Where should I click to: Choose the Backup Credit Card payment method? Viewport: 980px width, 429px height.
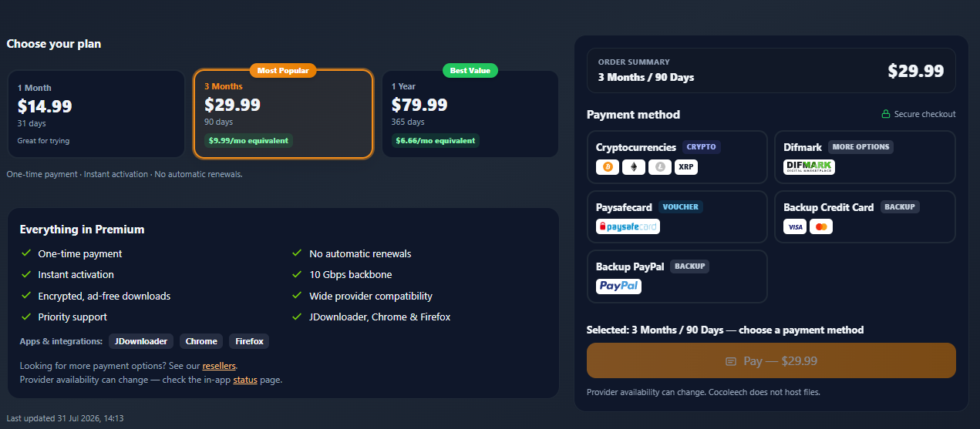coord(865,217)
